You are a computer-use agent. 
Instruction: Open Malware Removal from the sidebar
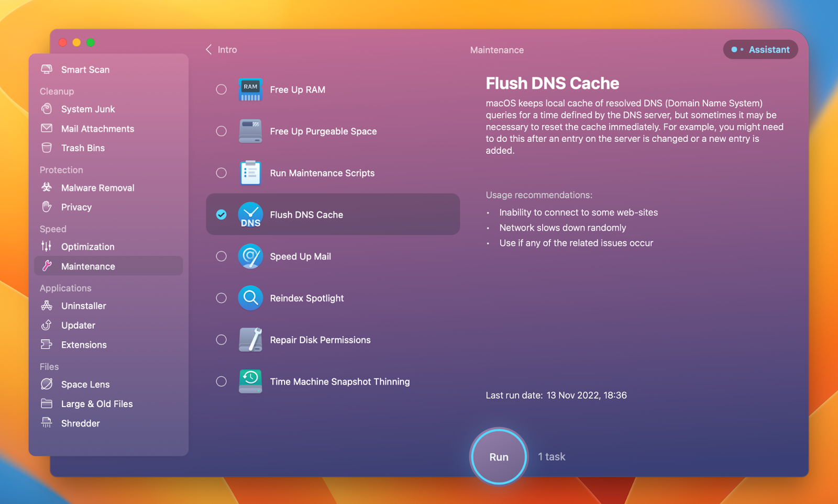pos(97,187)
